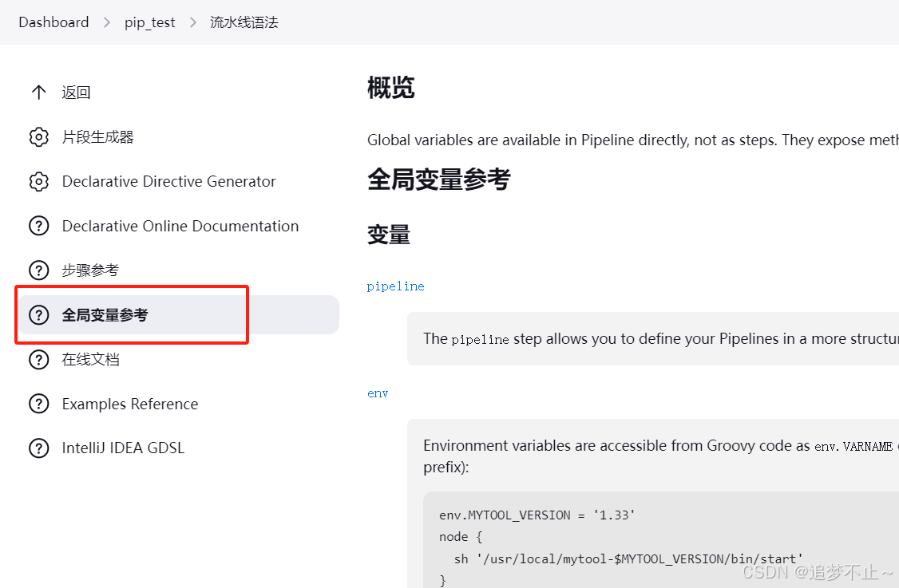The width and height of the screenshot is (899, 588).
Task: Click the code line env.MYTOOL_VERSION = '1.33'
Action: tap(537, 515)
